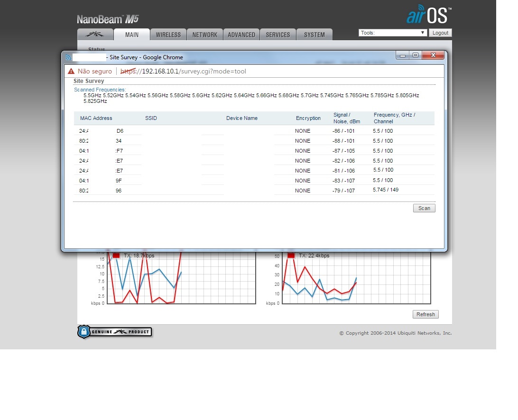Click the Frequency / Channel column header
The image size is (518, 420).
click(x=395, y=118)
